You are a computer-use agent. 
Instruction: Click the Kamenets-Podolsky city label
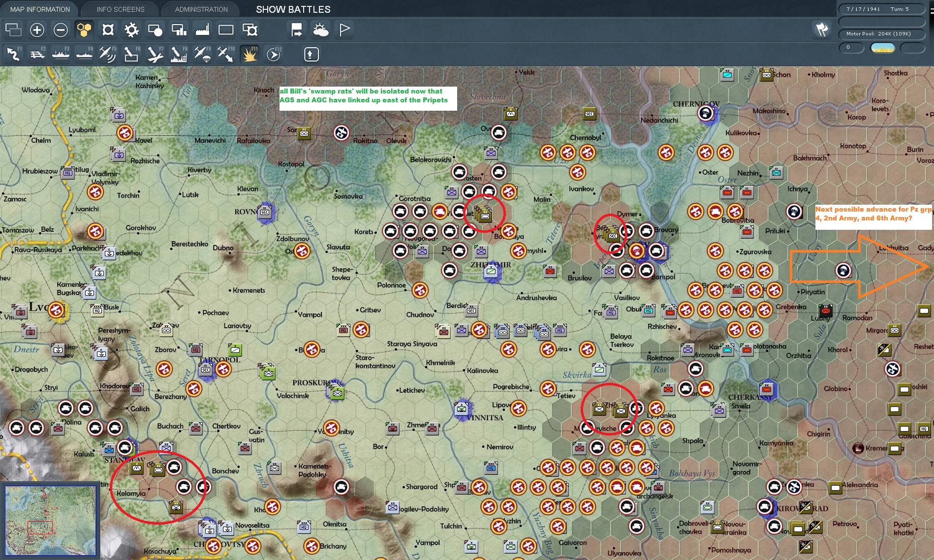click(315, 470)
